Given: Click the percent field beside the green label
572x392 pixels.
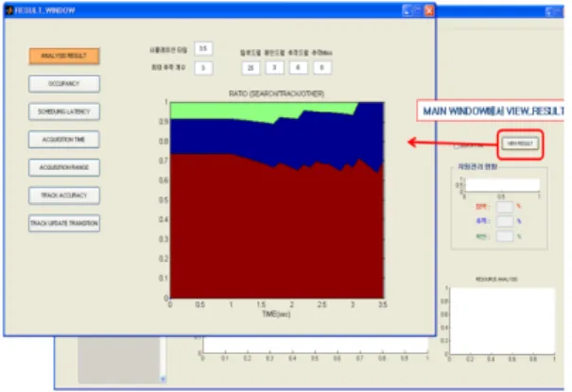Looking at the screenshot, I should pyautogui.click(x=505, y=236).
